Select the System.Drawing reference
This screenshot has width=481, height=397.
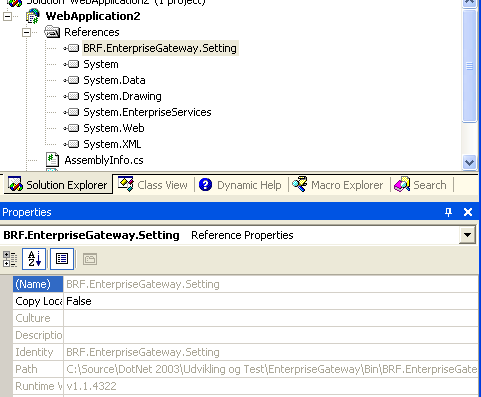(122, 96)
